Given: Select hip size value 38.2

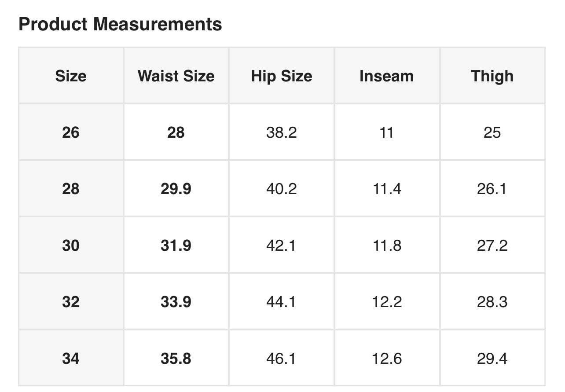Looking at the screenshot, I should (282, 132).
